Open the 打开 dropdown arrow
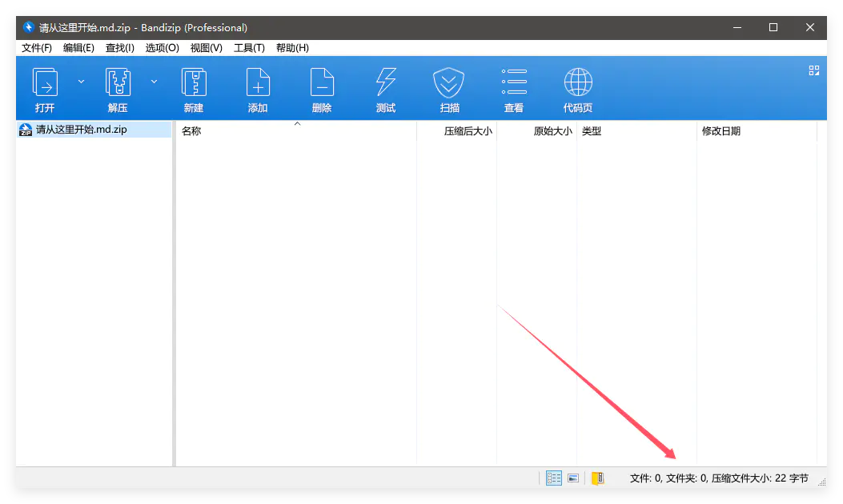This screenshot has height=504, width=843. (x=81, y=81)
